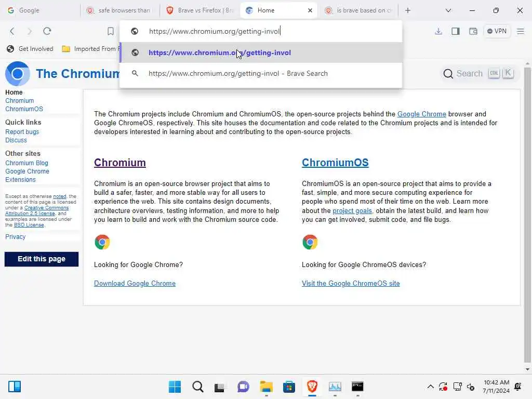Open Task View on the taskbar
The width and height of the screenshot is (532, 399).
tap(220, 387)
